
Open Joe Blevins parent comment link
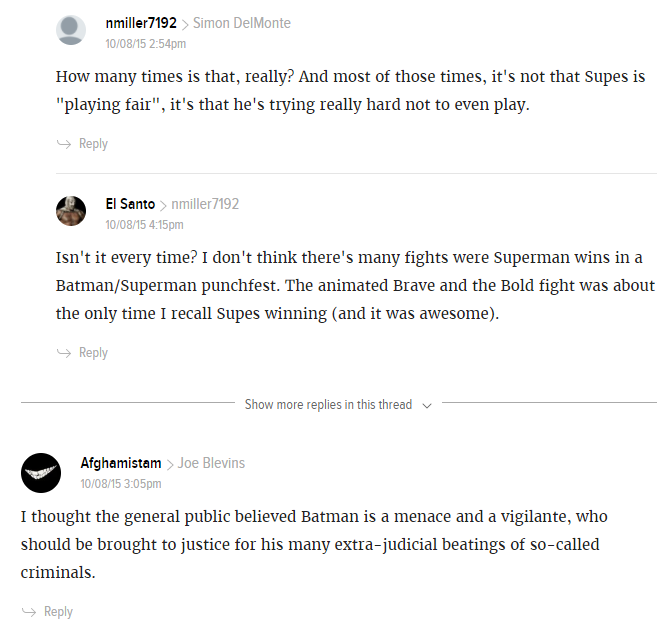[212, 463]
